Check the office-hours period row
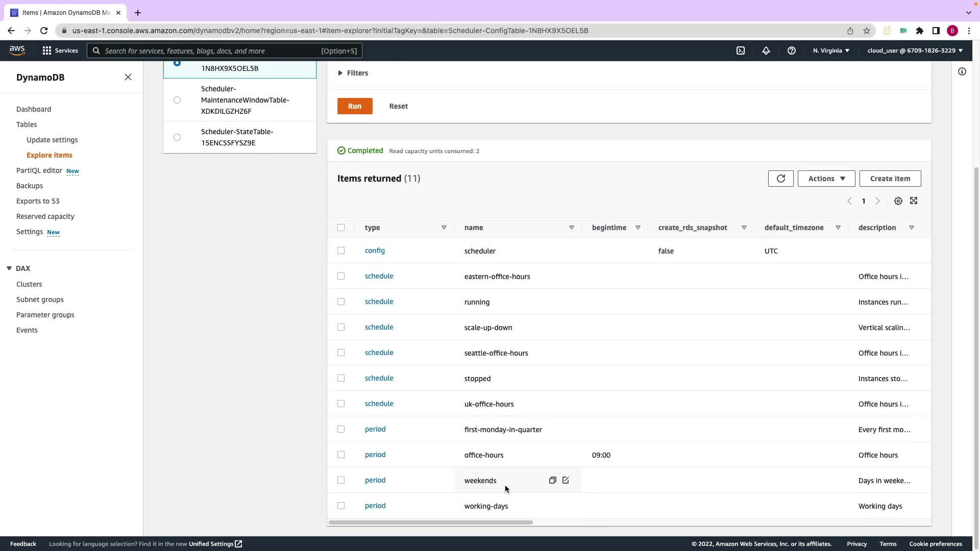This screenshot has width=980, height=551. click(x=341, y=455)
